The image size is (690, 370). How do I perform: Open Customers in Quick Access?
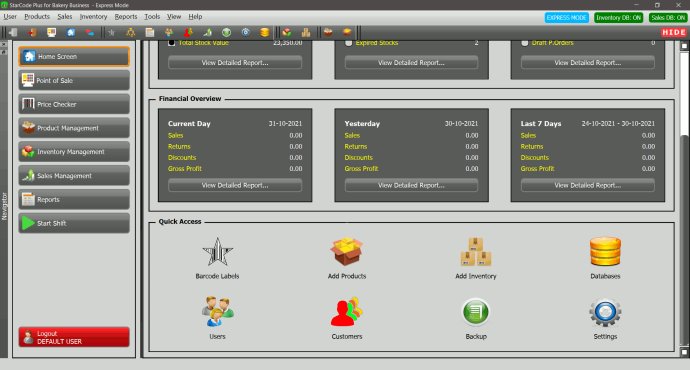click(347, 319)
